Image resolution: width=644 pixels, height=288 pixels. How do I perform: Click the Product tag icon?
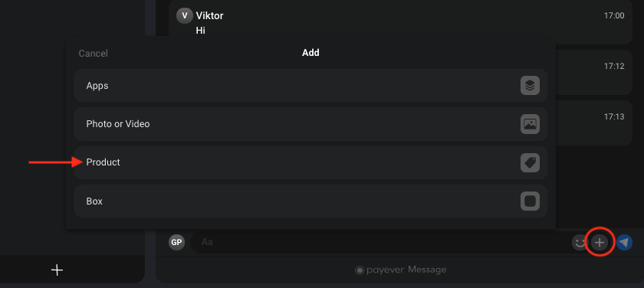530,162
